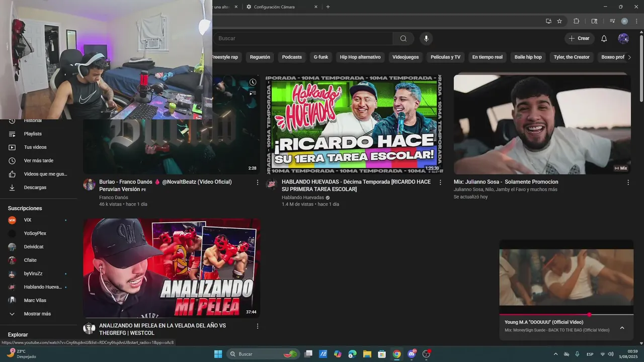Install app icon in address bar
Screen dimensions: 644x362
click(x=548, y=21)
